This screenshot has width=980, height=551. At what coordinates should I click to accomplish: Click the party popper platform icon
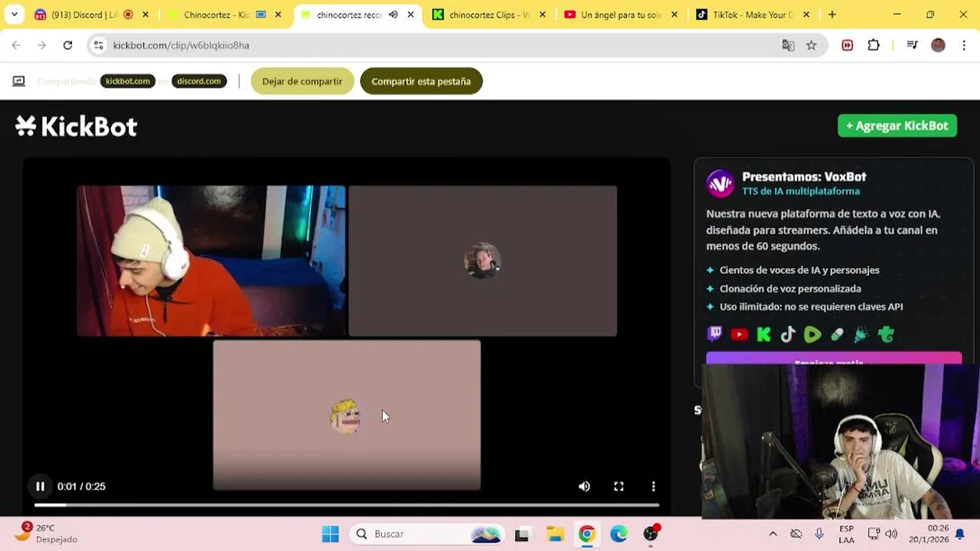click(861, 334)
